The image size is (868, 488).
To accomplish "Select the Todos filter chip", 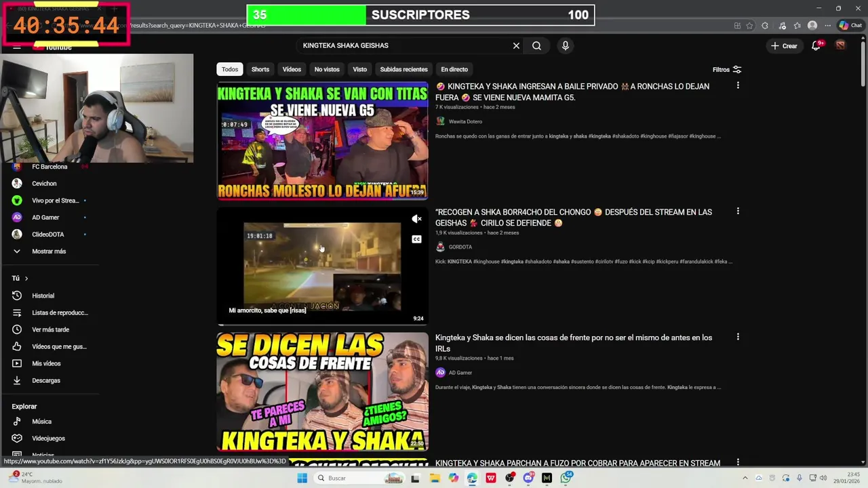I will pyautogui.click(x=230, y=69).
